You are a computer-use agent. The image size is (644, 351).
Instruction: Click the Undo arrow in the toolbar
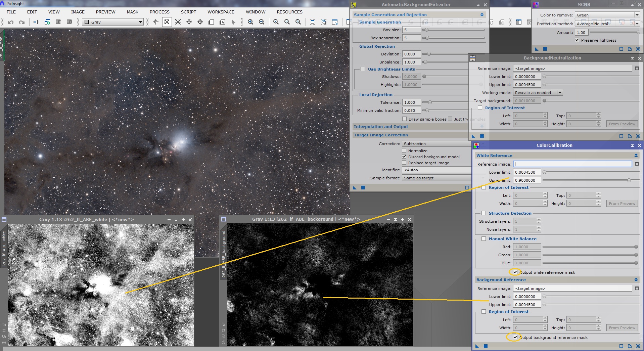click(11, 22)
